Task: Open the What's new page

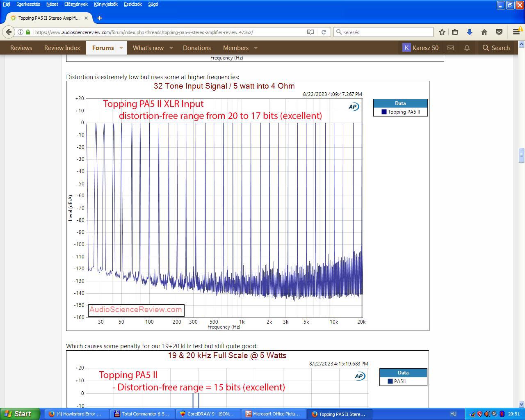Action: pos(148,48)
